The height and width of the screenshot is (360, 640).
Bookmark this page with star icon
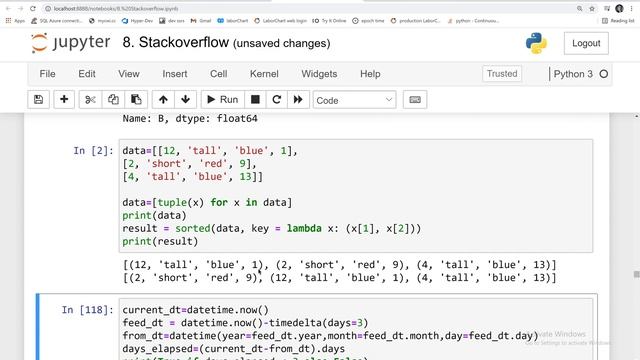(x=592, y=9)
